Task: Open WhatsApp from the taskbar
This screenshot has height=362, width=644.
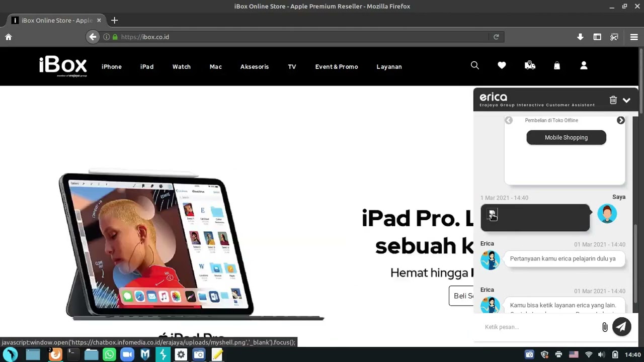Action: coord(109,354)
